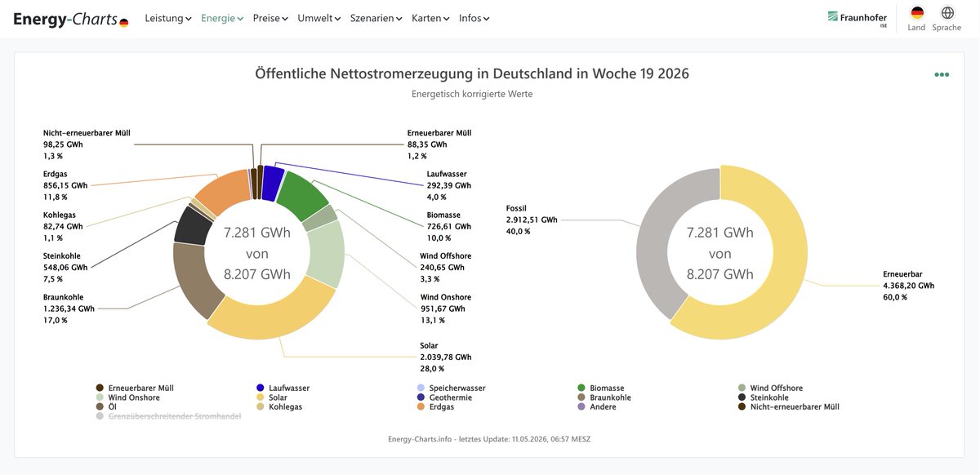Viewport: 980px width, 475px height.
Task: Toggle Nicht-erneuerbarer Müll in the legend
Action: 789,406
